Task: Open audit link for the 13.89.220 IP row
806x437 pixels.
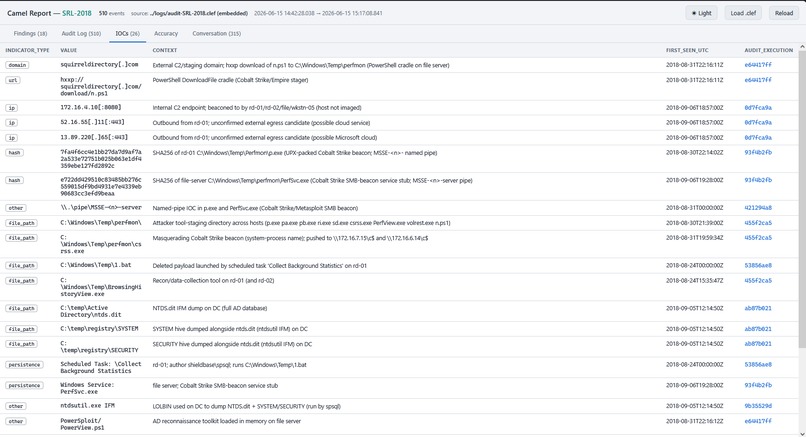Action: [758, 138]
